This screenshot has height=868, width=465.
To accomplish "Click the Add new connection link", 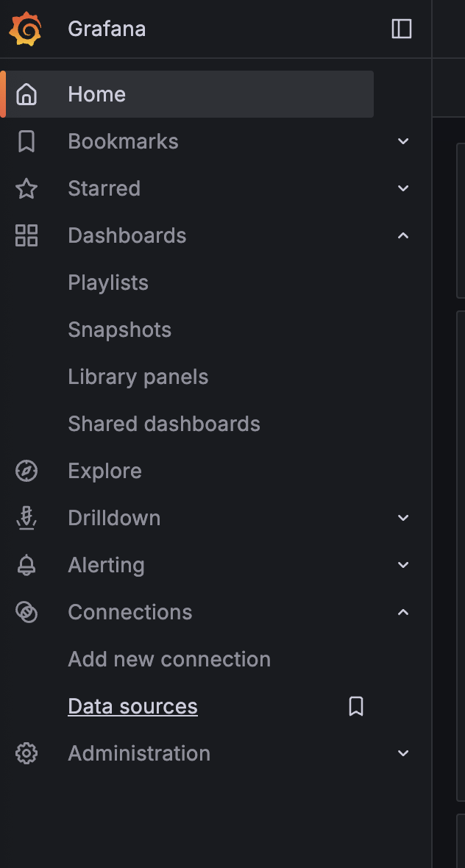I will pyautogui.click(x=168, y=658).
